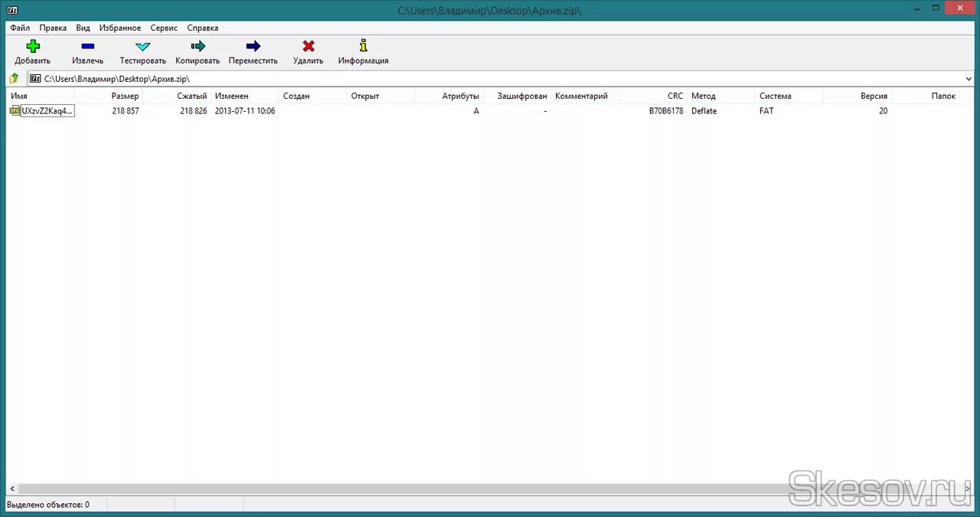
Task: Close the 7-Zip window
Action: click(x=961, y=7)
